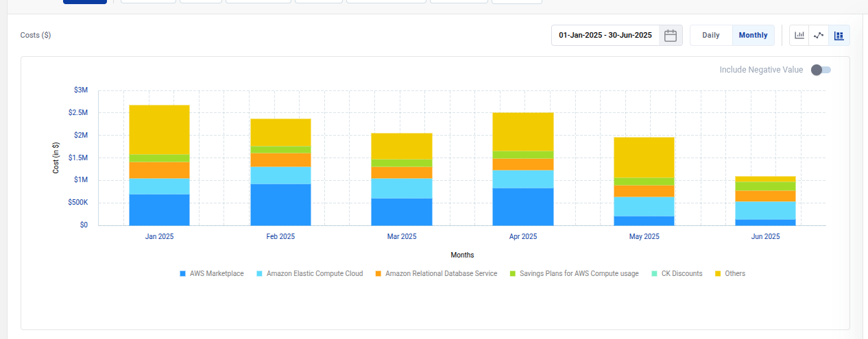
Task: Open the calendar date picker icon
Action: tap(671, 36)
